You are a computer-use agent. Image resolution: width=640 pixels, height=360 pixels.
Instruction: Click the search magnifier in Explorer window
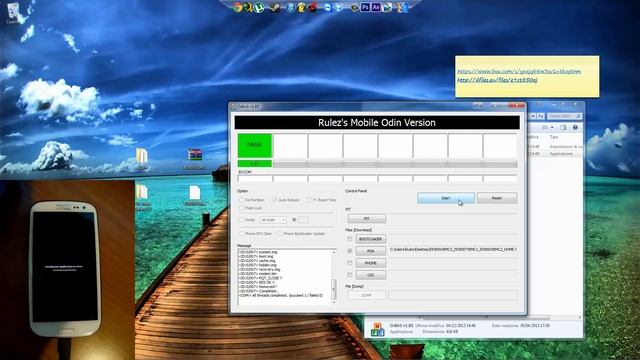pyautogui.click(x=578, y=116)
